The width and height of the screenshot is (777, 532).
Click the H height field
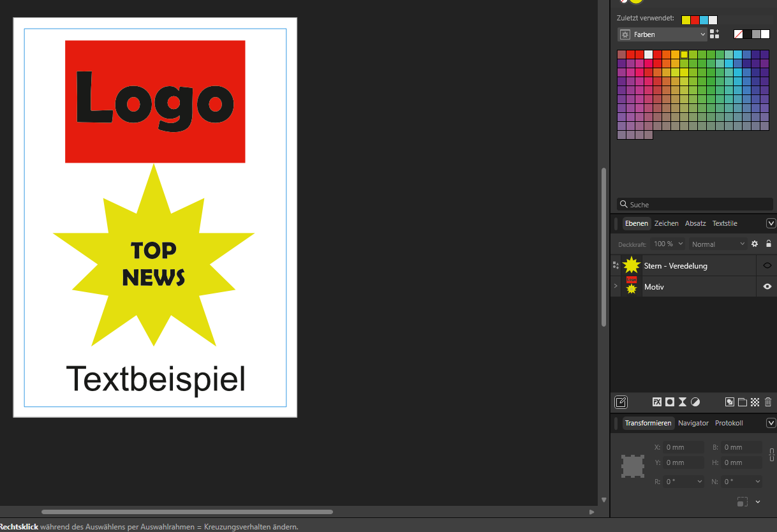pos(741,462)
